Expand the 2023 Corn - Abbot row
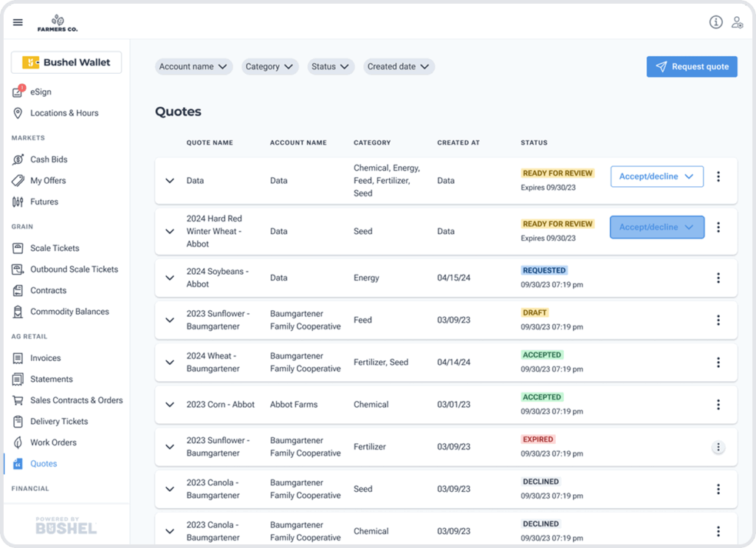The width and height of the screenshot is (756, 548). pos(170,405)
